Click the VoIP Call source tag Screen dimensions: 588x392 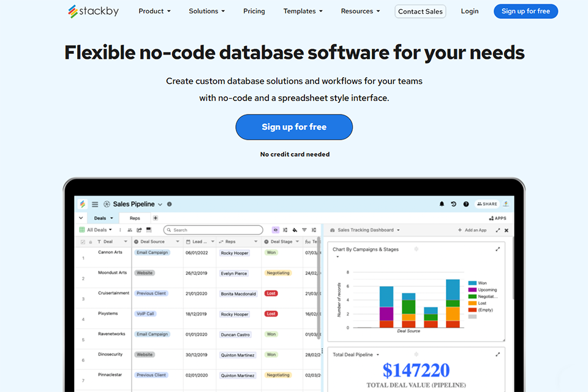145,314
